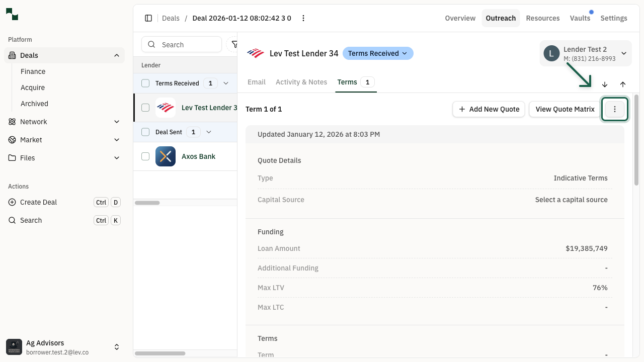This screenshot has width=644, height=362.
Task: Check the checkbox beside Lev Test Lender 3
Action: tap(145, 108)
